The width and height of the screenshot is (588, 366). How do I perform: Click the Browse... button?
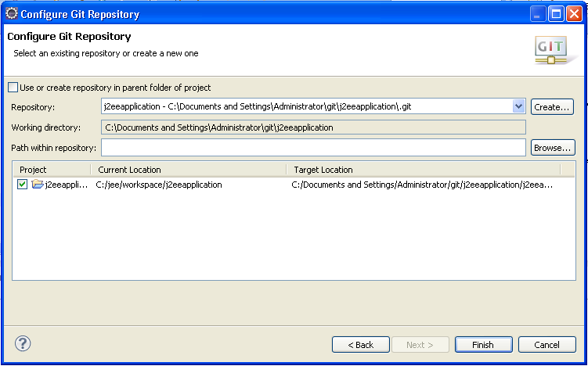(x=553, y=148)
